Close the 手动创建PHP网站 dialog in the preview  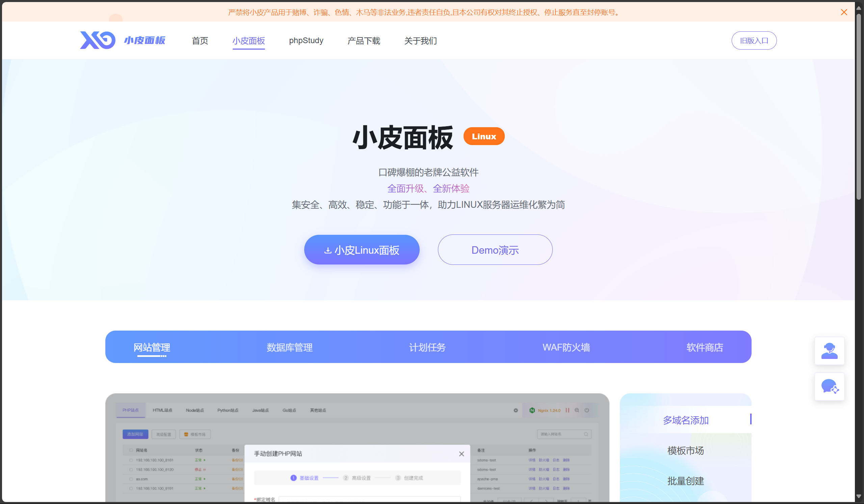point(462,454)
